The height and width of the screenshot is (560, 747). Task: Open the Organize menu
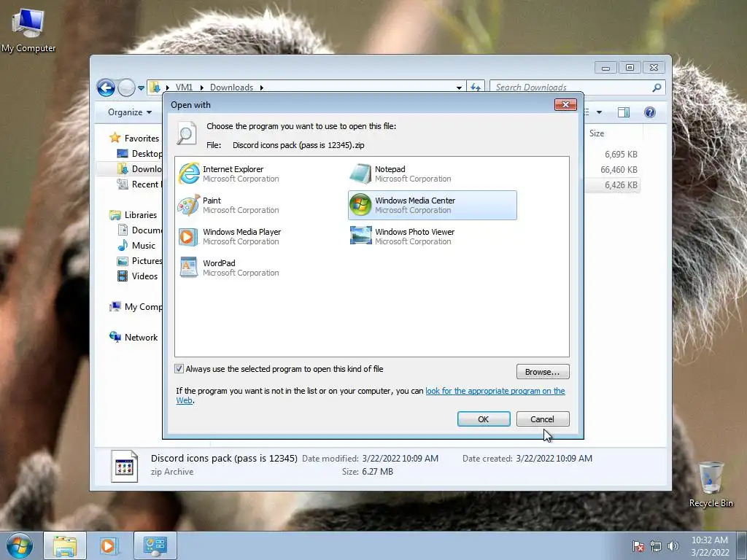(130, 112)
